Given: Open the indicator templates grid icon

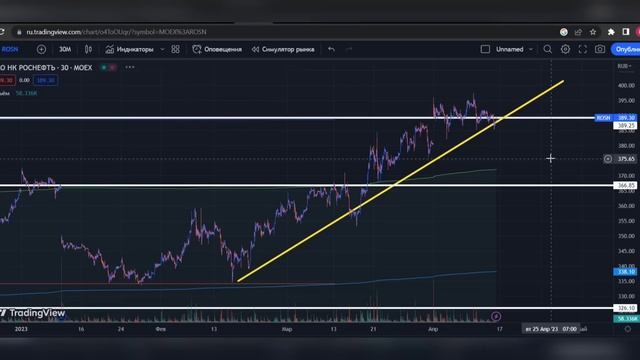Looking at the screenshot, I should click(176, 49).
